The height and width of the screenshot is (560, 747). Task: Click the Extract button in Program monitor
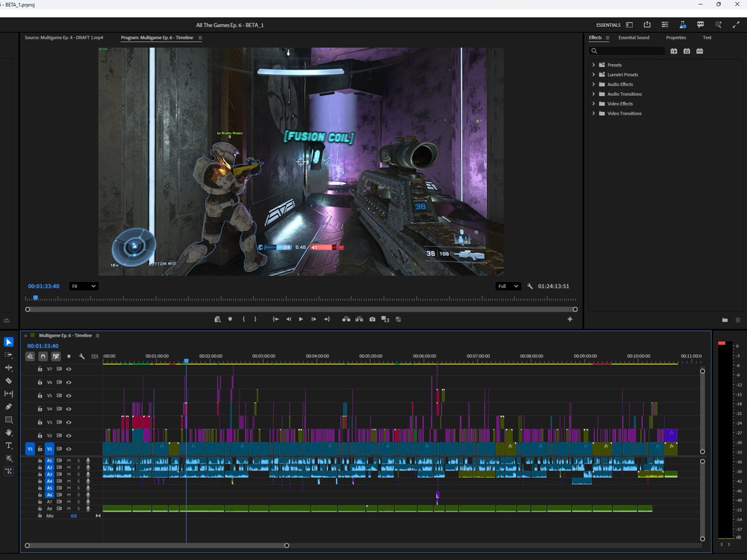359,319
